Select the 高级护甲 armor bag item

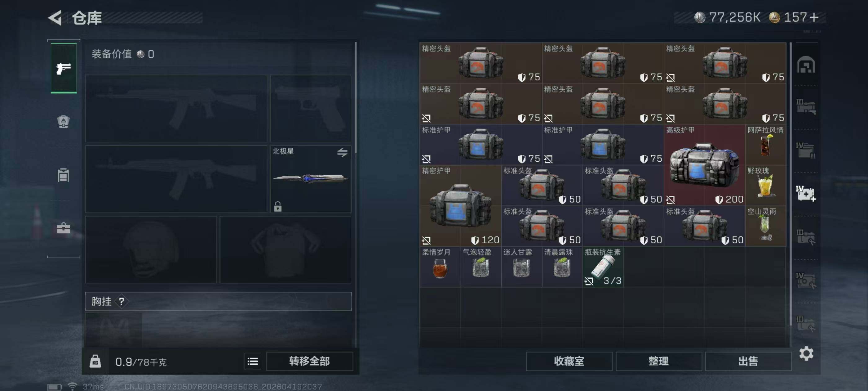pos(705,165)
